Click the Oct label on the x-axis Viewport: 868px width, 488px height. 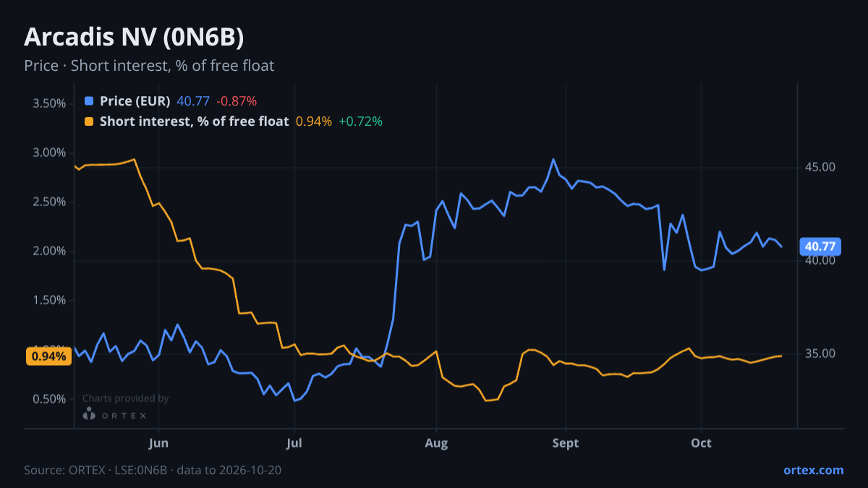click(701, 443)
